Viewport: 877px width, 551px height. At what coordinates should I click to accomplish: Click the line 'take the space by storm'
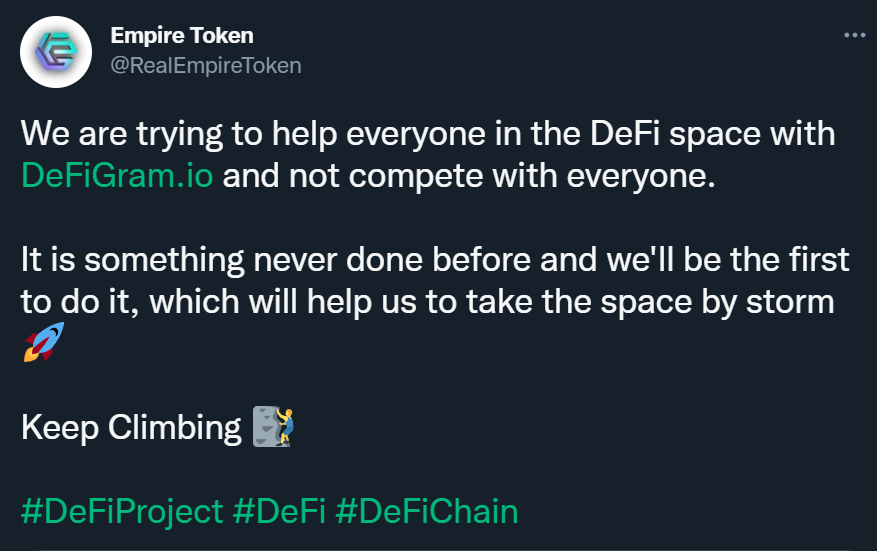coord(650,302)
